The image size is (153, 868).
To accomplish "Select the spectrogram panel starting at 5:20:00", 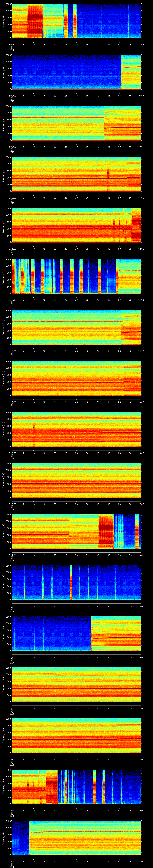I will click(77, 685).
